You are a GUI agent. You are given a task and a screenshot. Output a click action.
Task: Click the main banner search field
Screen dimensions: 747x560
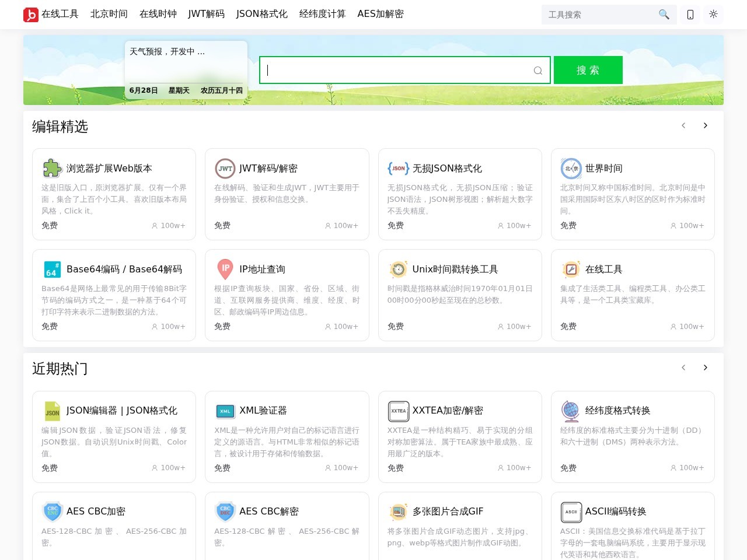click(405, 70)
